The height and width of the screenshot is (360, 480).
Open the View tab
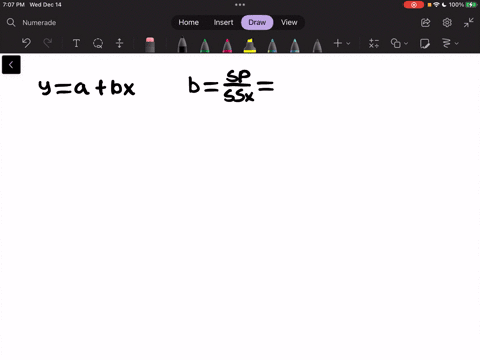point(289,22)
